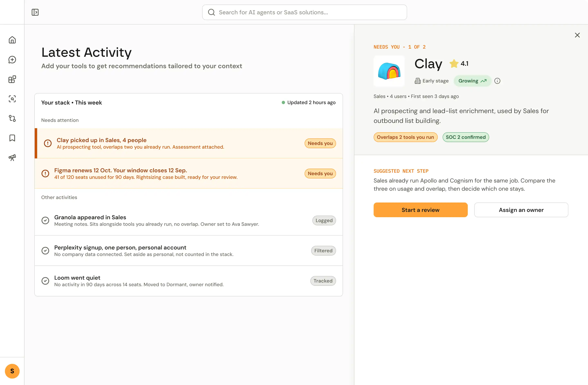Click the 'Early stage' label

[435, 81]
